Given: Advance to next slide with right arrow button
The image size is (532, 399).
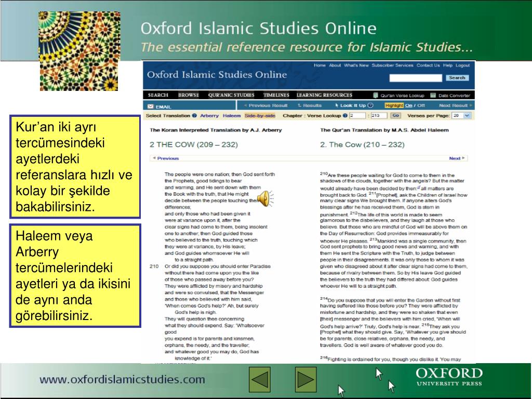Looking at the screenshot, I should (x=305, y=379).
